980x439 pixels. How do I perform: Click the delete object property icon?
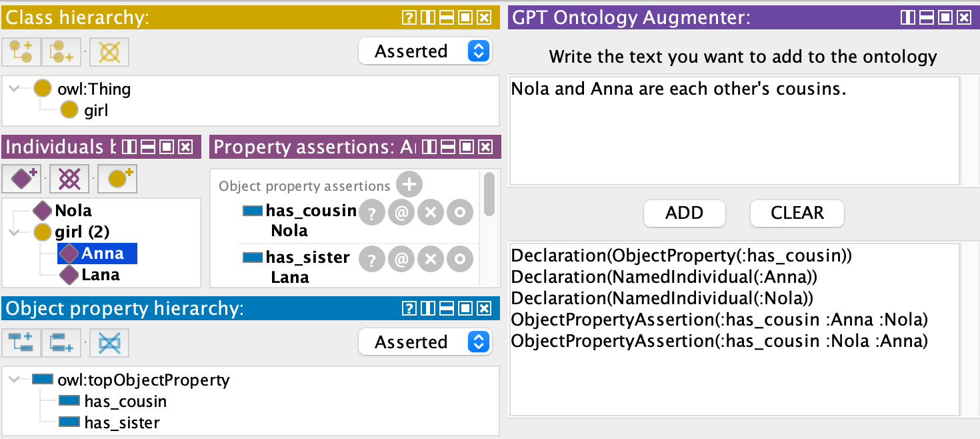pyautogui.click(x=109, y=343)
